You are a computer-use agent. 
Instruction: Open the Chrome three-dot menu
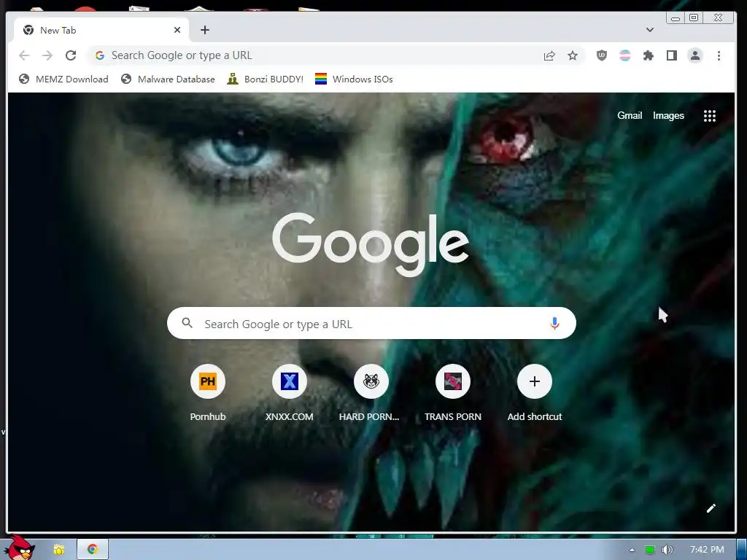719,55
